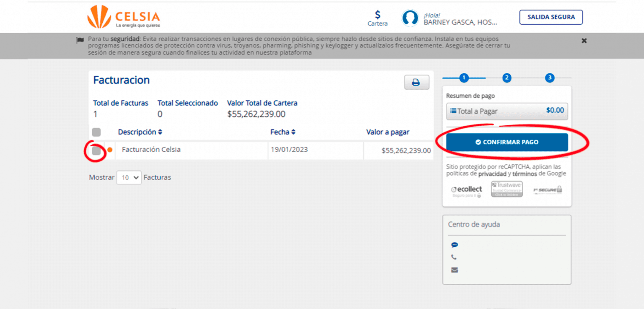
Task: Open the chat bubble help icon
Action: point(454,245)
